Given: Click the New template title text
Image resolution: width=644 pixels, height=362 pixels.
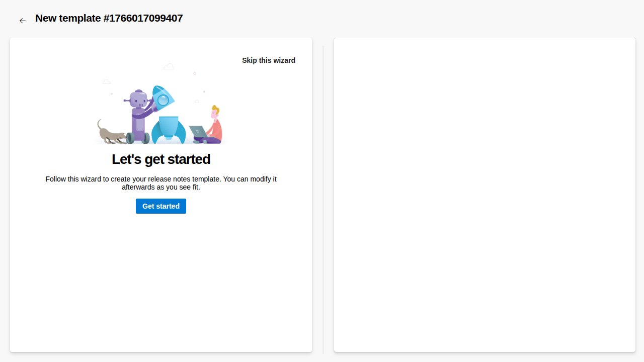Looking at the screenshot, I should (109, 19).
